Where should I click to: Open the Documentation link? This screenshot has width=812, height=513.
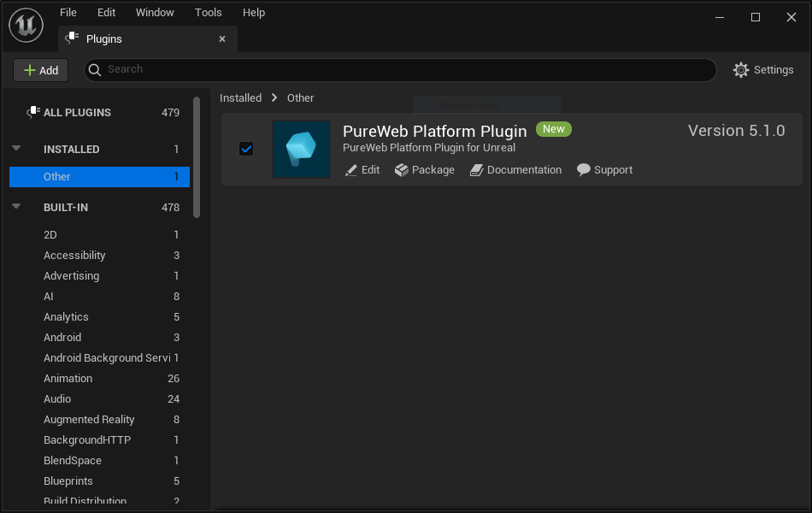pyautogui.click(x=515, y=170)
